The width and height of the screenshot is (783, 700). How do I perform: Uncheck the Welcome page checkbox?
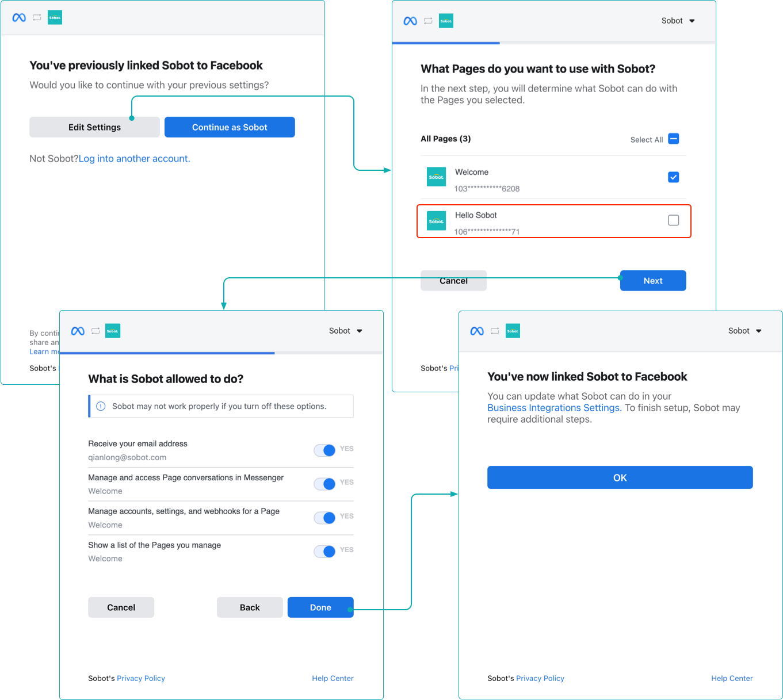pos(674,177)
